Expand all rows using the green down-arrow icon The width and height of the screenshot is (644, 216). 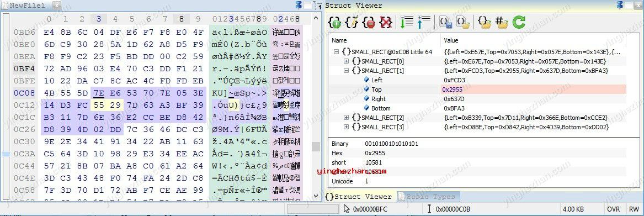406,22
